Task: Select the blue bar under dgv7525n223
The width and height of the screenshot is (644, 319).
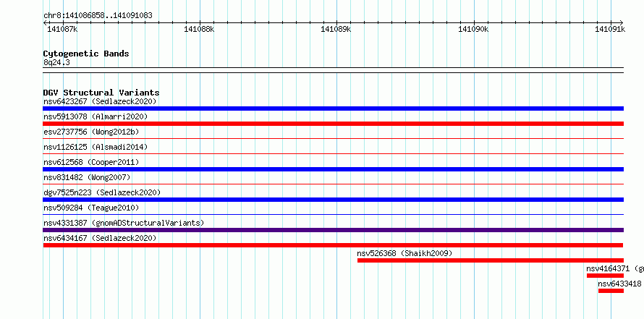Action: [333, 200]
